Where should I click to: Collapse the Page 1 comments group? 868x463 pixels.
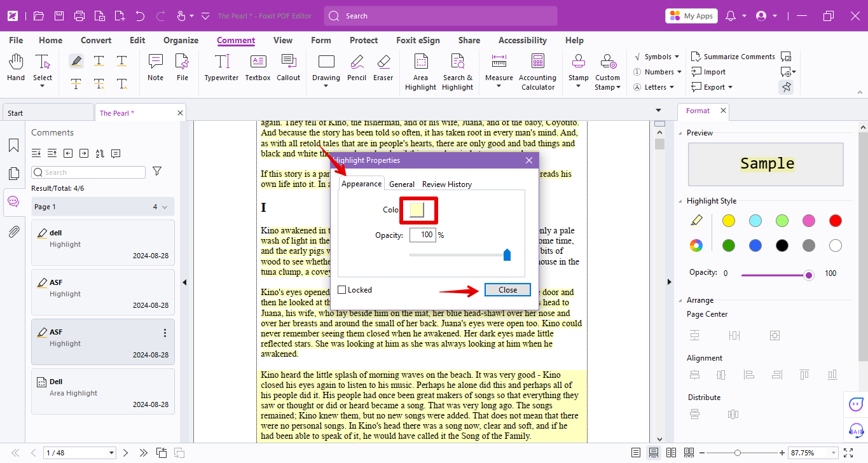pyautogui.click(x=163, y=206)
